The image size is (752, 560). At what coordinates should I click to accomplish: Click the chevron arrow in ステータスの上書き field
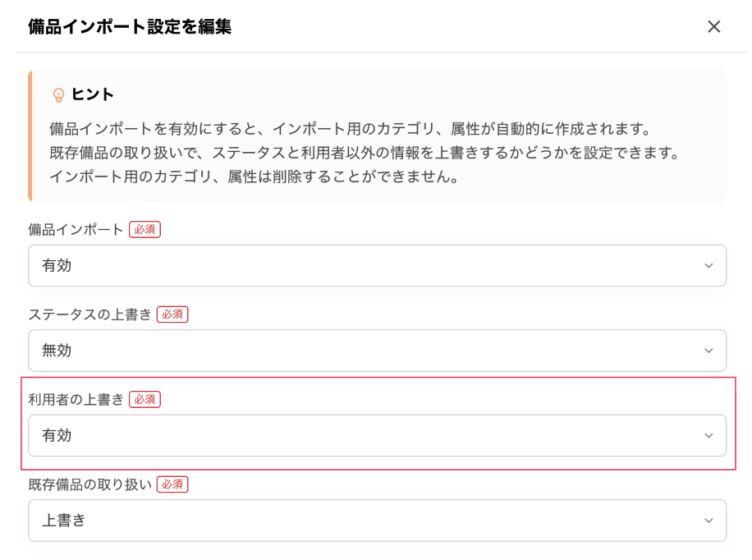(x=708, y=351)
